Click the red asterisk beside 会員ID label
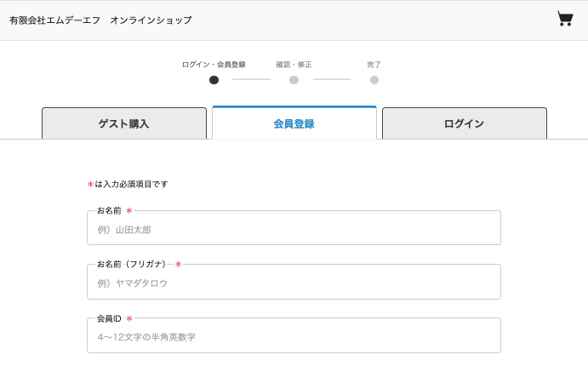The width and height of the screenshot is (588, 366). (x=129, y=319)
